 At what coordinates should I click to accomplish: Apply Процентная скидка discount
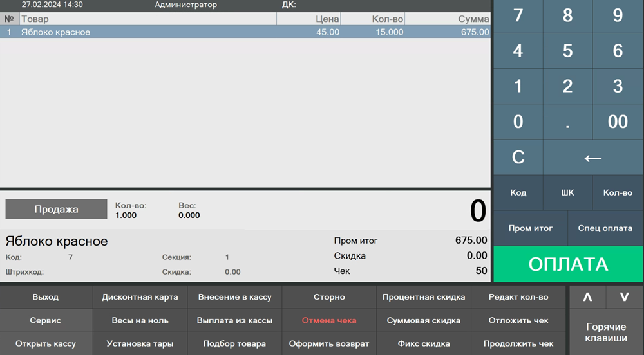424,297
